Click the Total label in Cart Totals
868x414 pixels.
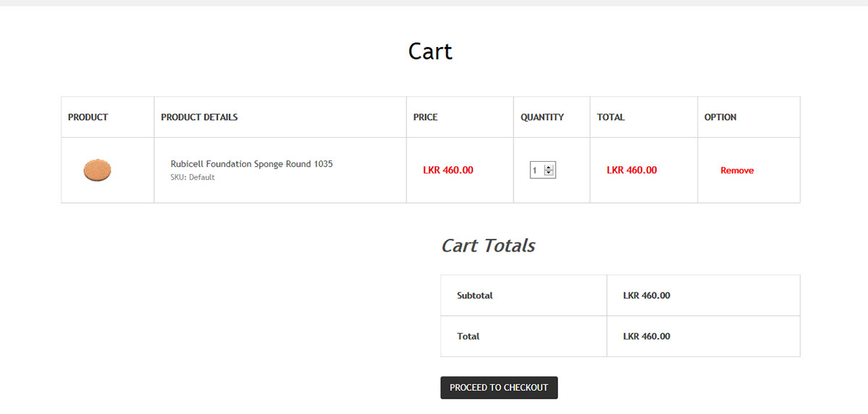coord(468,337)
